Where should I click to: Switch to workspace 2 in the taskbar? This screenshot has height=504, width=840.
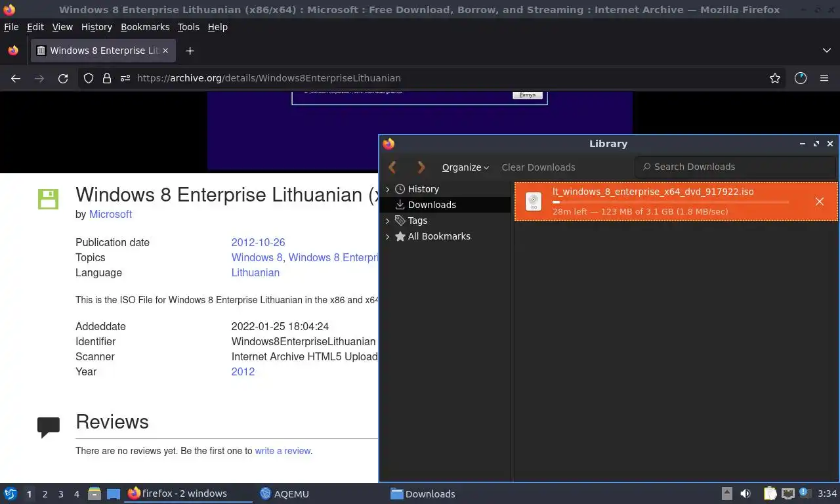[45, 493]
